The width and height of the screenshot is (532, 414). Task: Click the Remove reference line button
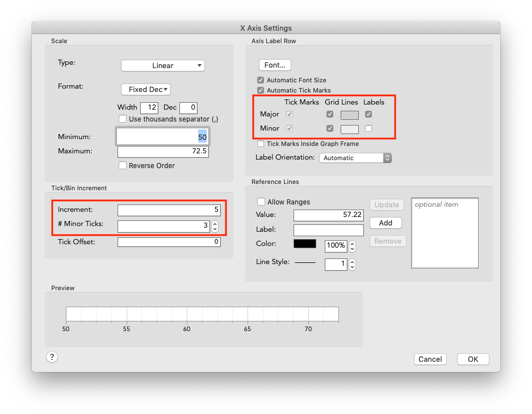pos(387,241)
